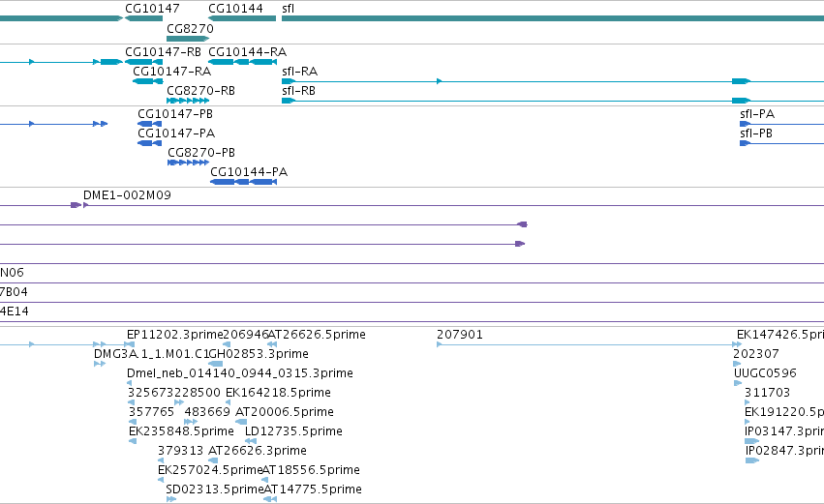Open the GH02853.3prime EST label

tap(259, 354)
